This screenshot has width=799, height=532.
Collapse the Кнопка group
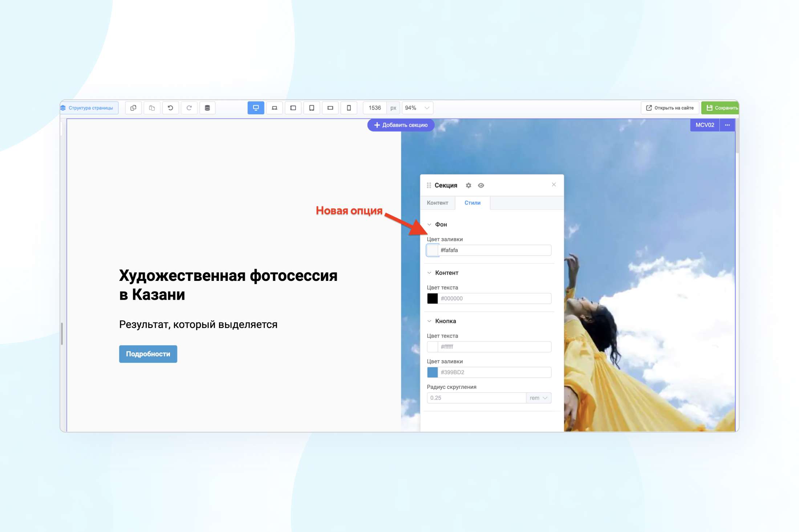(429, 321)
